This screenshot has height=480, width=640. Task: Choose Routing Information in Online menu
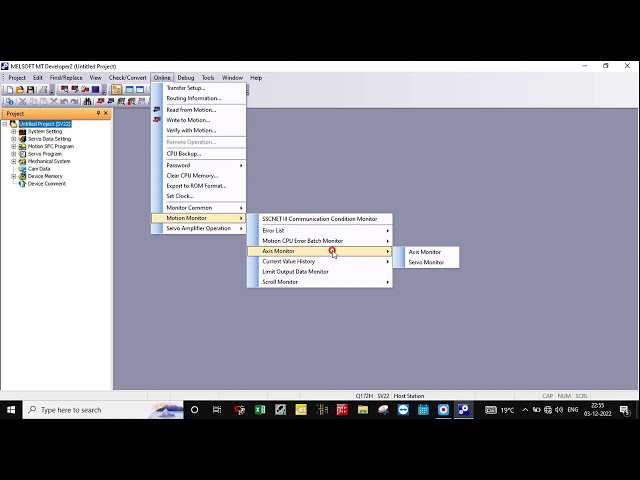pos(198,98)
